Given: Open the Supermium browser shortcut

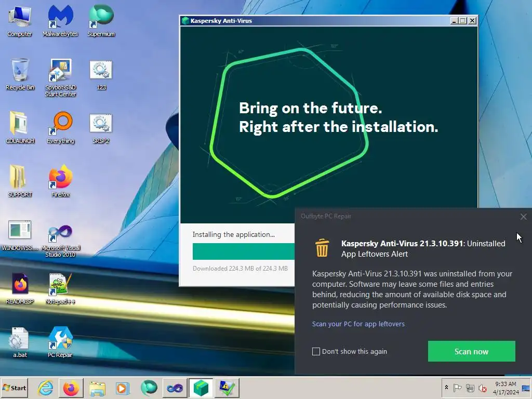Looking at the screenshot, I should (x=101, y=21).
